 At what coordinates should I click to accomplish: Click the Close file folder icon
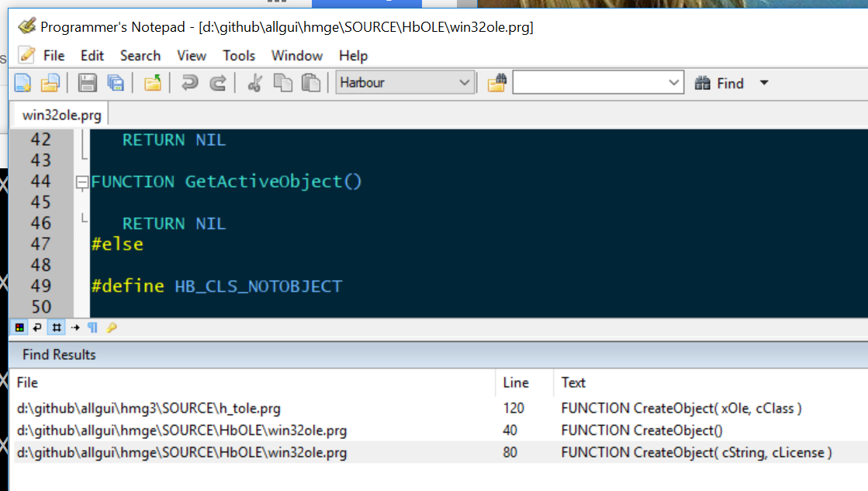(152, 83)
